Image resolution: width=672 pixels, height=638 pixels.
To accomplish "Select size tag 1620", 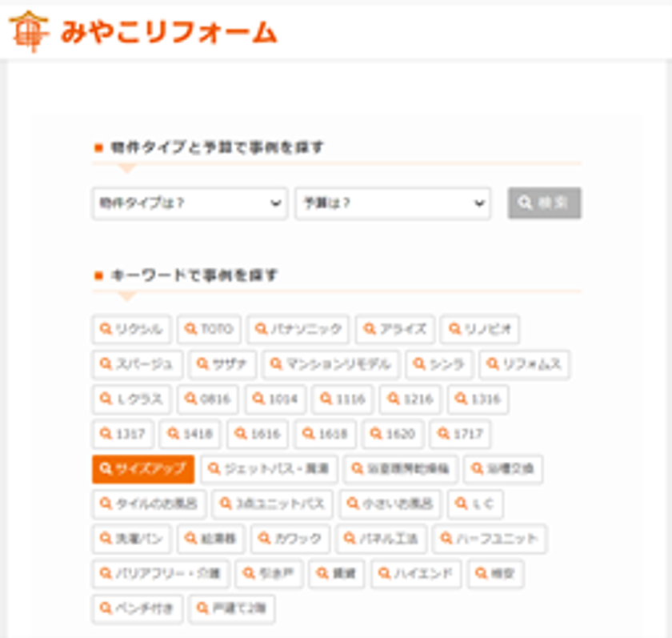I will pos(393,434).
